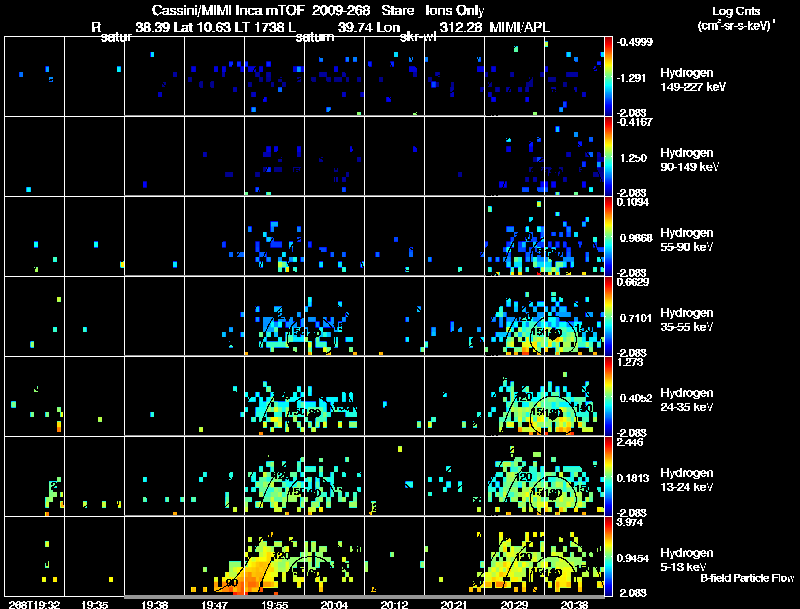Open the 24-35 keV Hydrogen panel at 19:55

[274, 396]
